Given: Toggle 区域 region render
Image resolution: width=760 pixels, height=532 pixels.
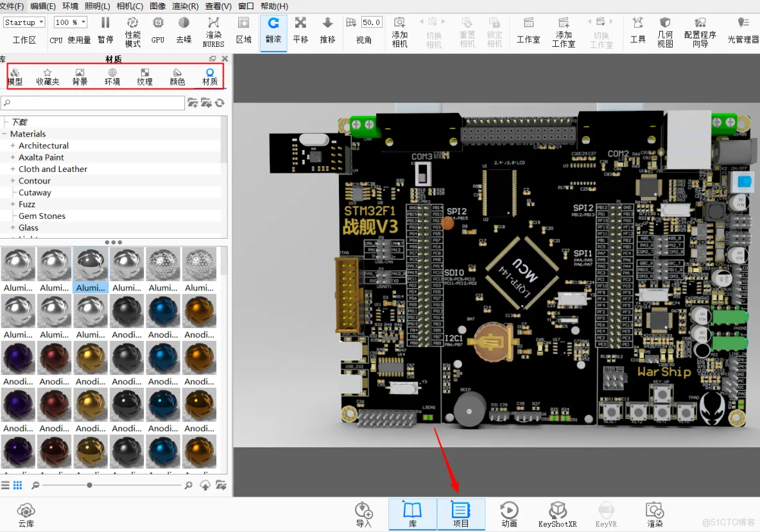Looking at the screenshot, I should (244, 30).
